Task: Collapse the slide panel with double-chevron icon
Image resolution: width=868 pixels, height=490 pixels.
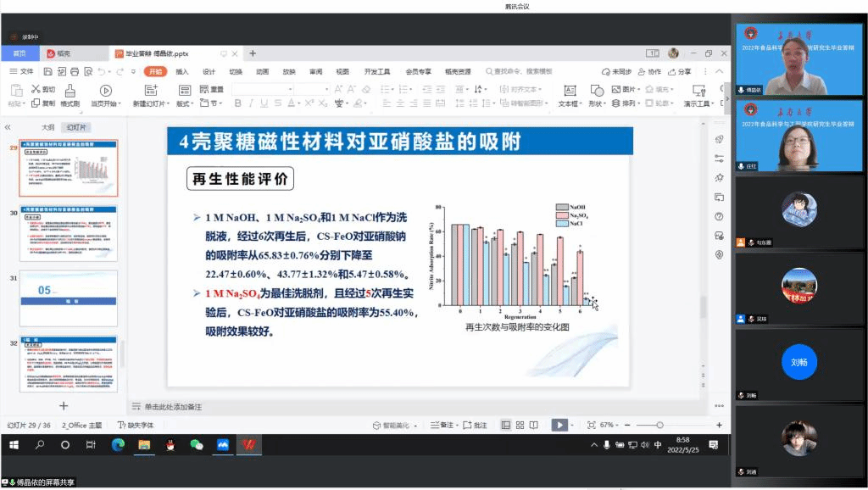Action: tap(8, 127)
